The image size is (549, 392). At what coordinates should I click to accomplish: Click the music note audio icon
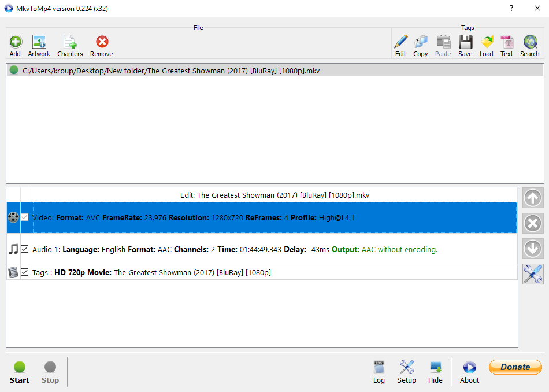pyautogui.click(x=13, y=249)
